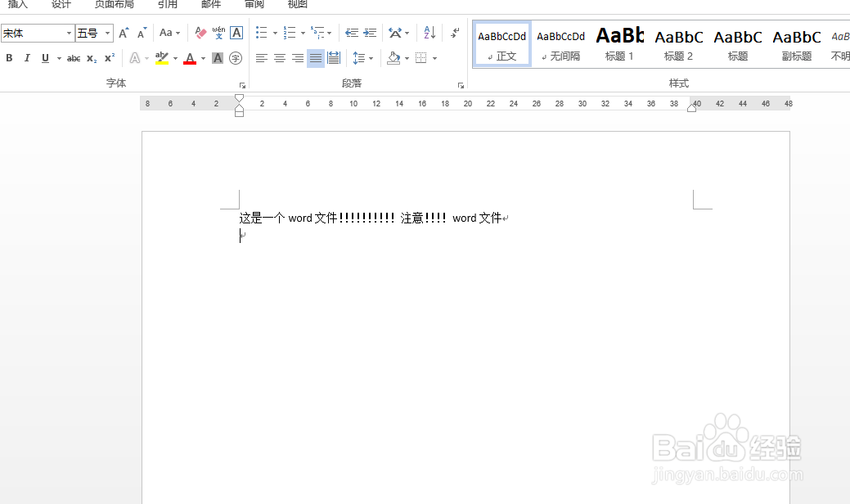Viewport: 850px width, 504px height.
Task: Decrease paragraph indent
Action: point(352,33)
